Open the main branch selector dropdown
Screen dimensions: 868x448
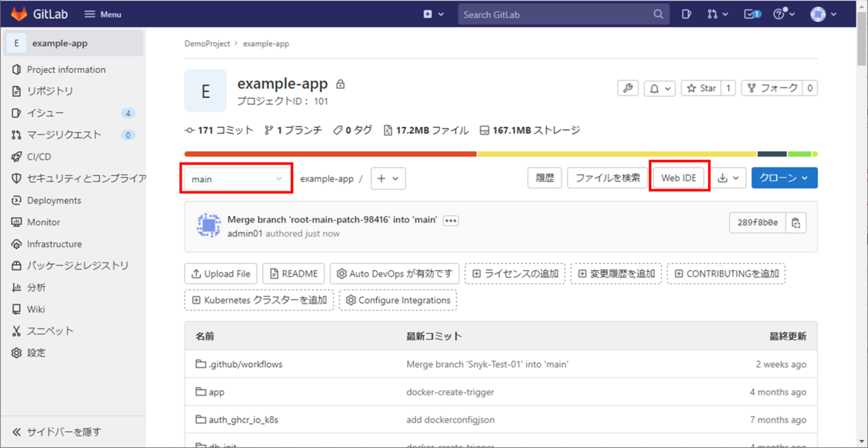tap(237, 178)
